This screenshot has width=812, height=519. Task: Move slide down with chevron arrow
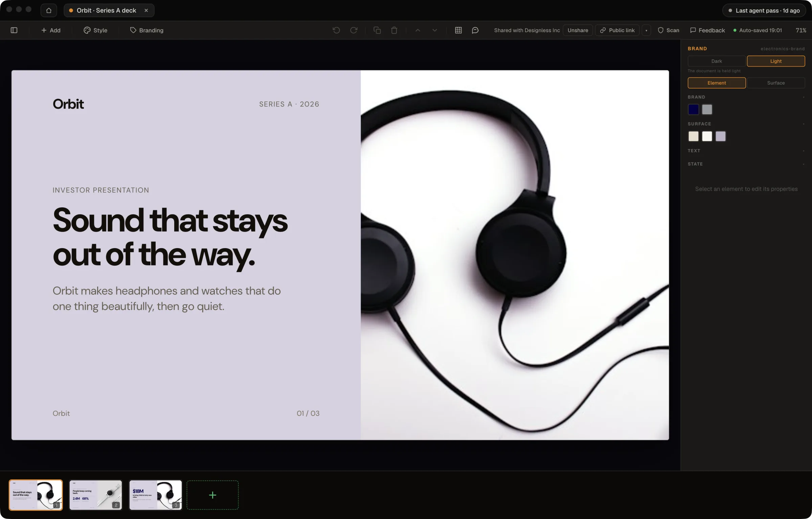435,30
